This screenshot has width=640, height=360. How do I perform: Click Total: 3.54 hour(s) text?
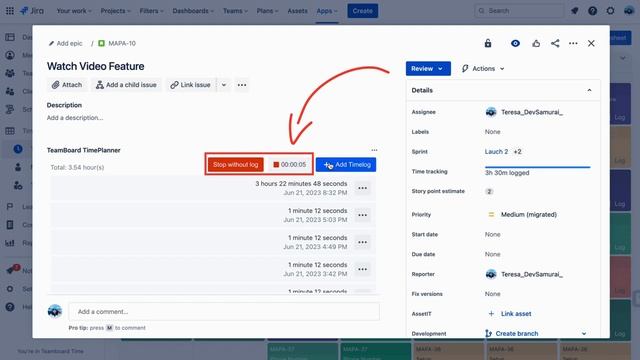point(78,167)
